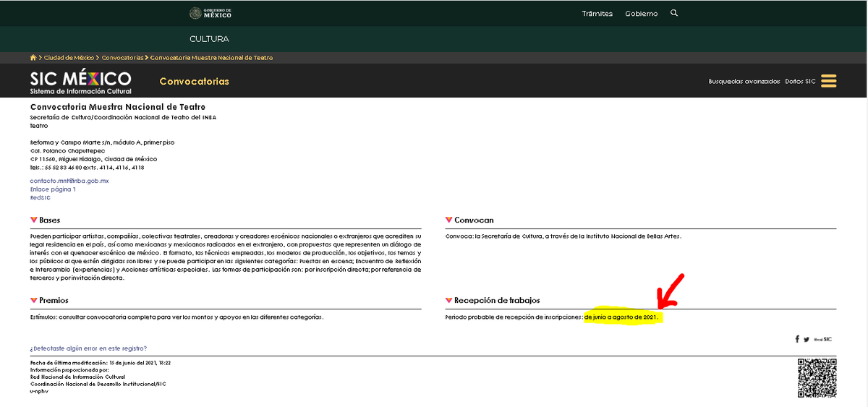Open the yellow hamburger menu
The height and width of the screenshot is (407, 868).
(x=829, y=81)
